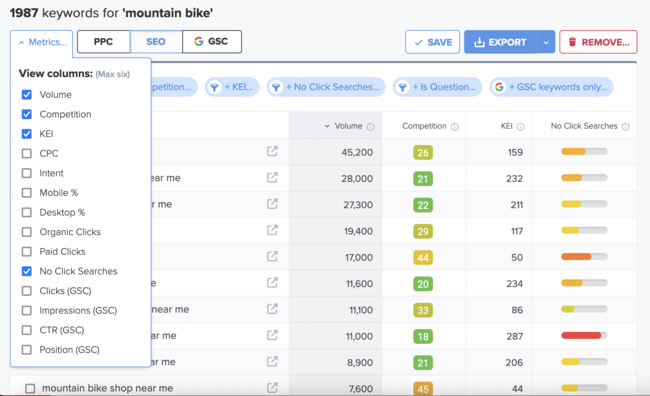Sort by No Click Searches column header

(x=584, y=126)
